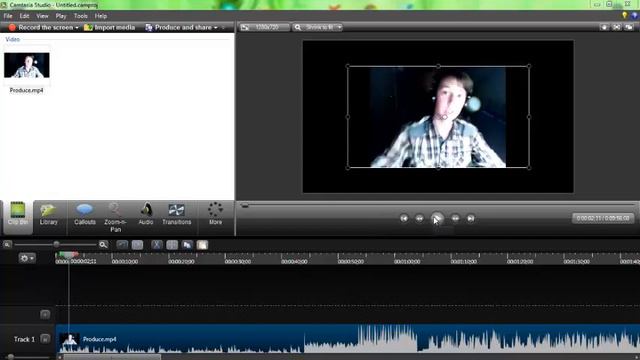This screenshot has height=360, width=640.
Task: Click the tips lightbulb icon
Action: pos(624,16)
